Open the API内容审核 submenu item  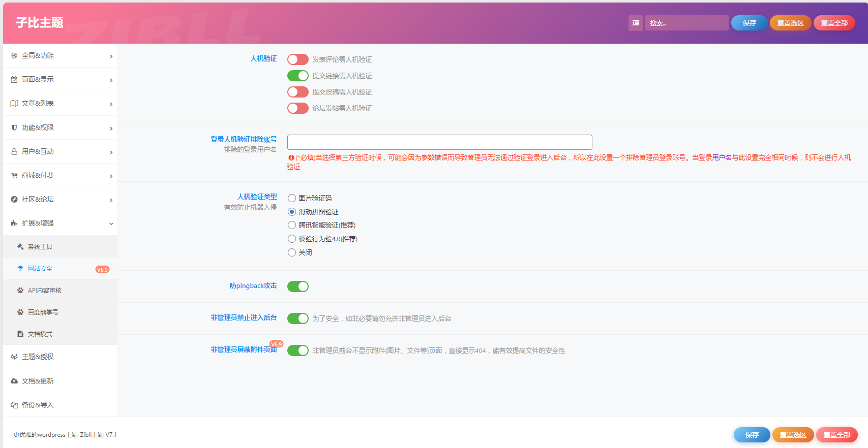(45, 291)
